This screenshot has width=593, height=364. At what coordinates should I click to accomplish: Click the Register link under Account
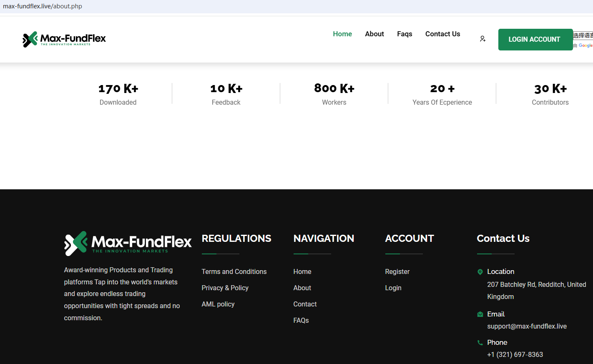397,272
